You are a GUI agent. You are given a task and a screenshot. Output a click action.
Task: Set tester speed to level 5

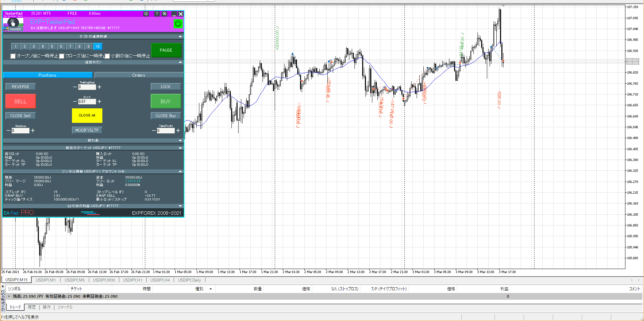[x=52, y=47]
